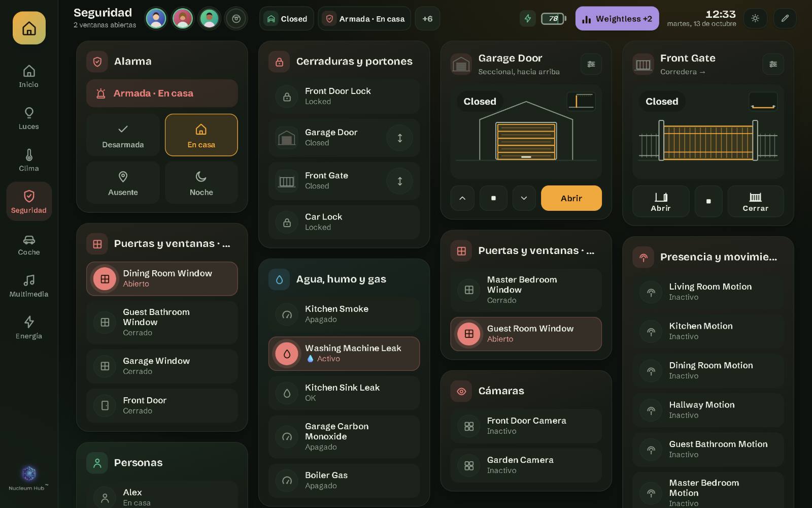The height and width of the screenshot is (508, 812).
Task: Open Garage Door up-down control in locks list
Action: [x=400, y=138]
